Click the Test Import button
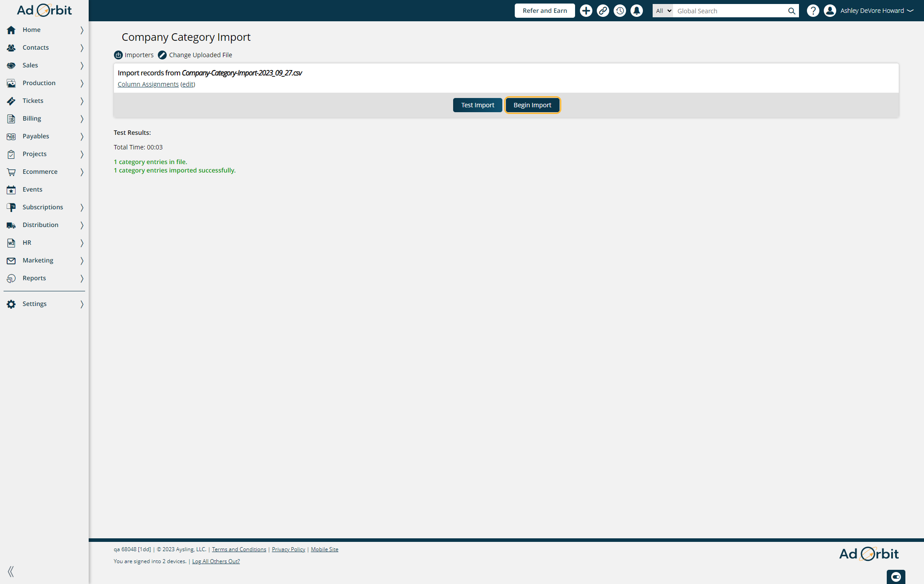The image size is (924, 584). click(x=478, y=105)
